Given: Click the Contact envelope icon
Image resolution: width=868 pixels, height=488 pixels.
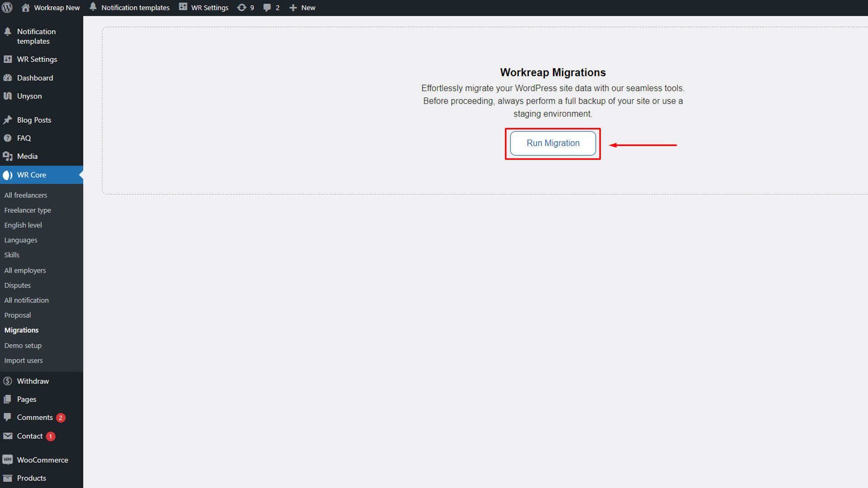Looking at the screenshot, I should (x=8, y=436).
